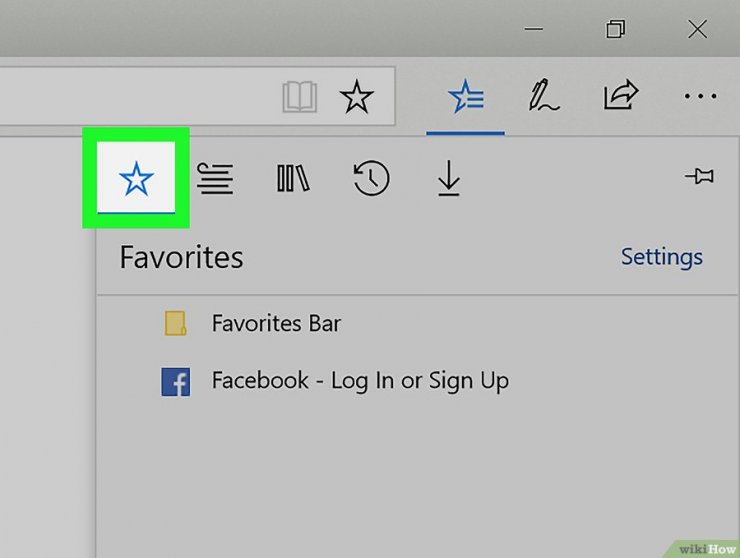Open Facebook - Log In or Sign Up favorite
The image size is (740, 558).
click(x=360, y=381)
